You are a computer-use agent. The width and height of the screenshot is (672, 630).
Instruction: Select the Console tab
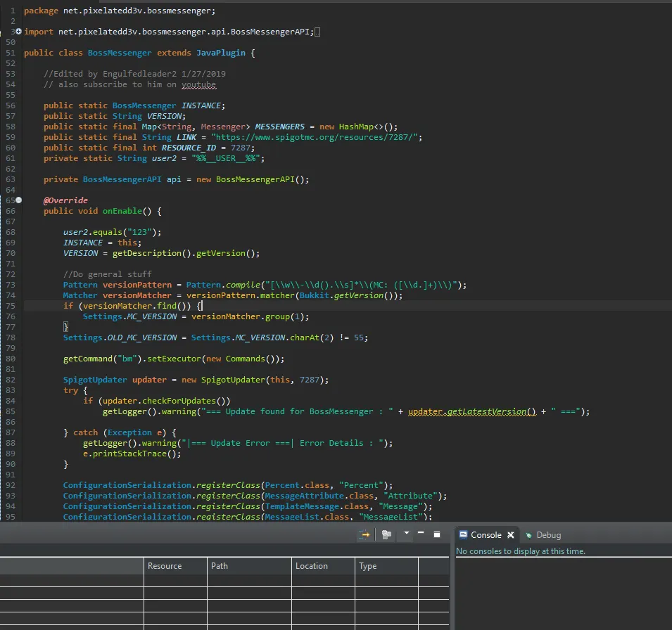(x=486, y=535)
